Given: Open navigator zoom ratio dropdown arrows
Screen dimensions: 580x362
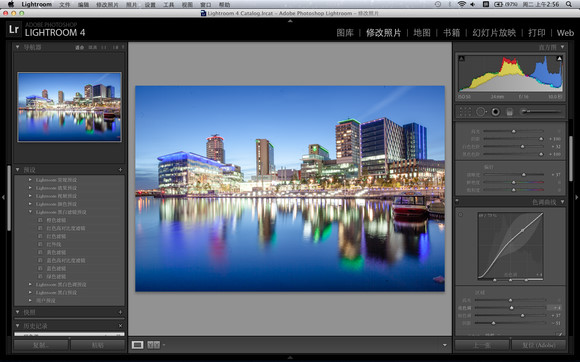Looking at the screenshot, I should point(123,47).
